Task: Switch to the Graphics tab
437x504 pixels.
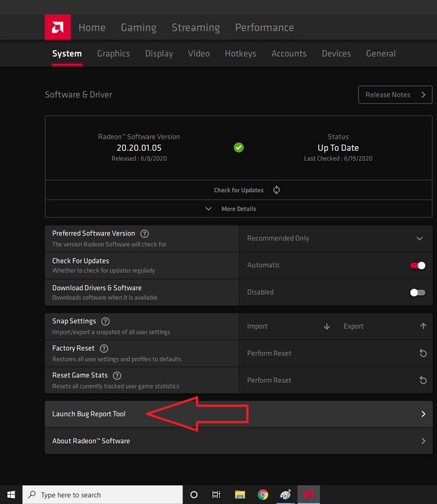Action: click(113, 53)
